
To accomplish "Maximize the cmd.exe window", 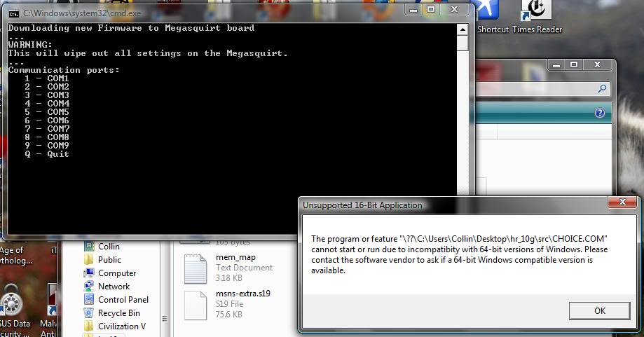I will [x=431, y=9].
